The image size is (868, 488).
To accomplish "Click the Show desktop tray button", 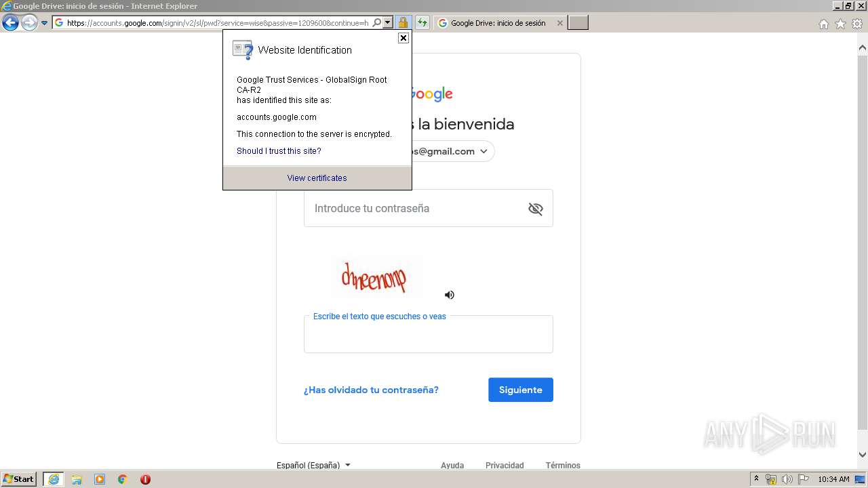I will pyautogui.click(x=861, y=479).
